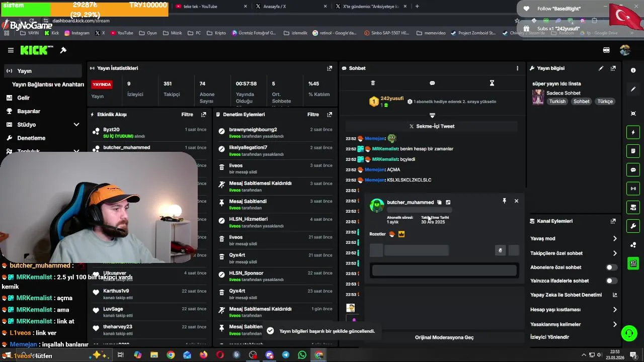This screenshot has width=644, height=362.
Task: Collapse the chat leaderboard banner arrow
Action: point(432,116)
